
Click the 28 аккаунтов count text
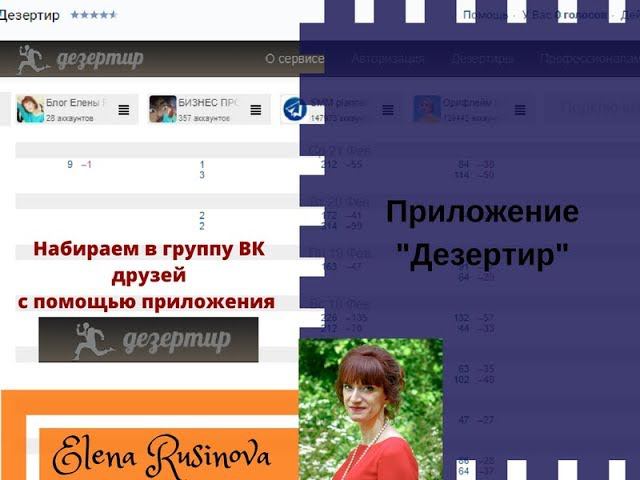tap(69, 118)
